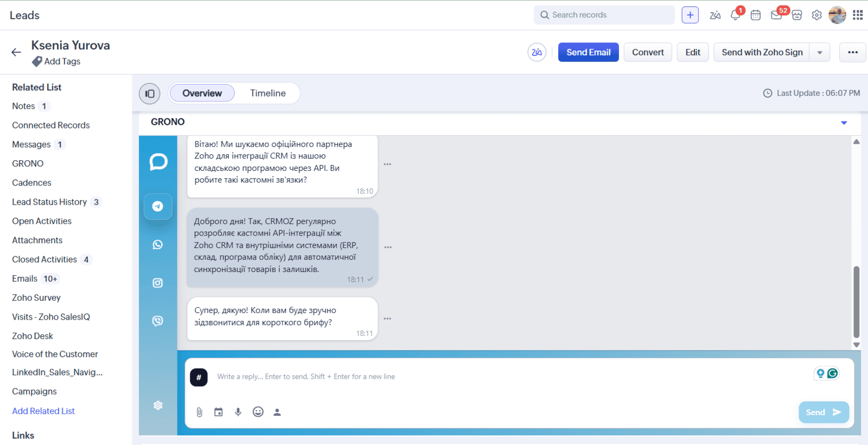Click the Add Related List link
This screenshot has width=868, height=445.
point(43,411)
